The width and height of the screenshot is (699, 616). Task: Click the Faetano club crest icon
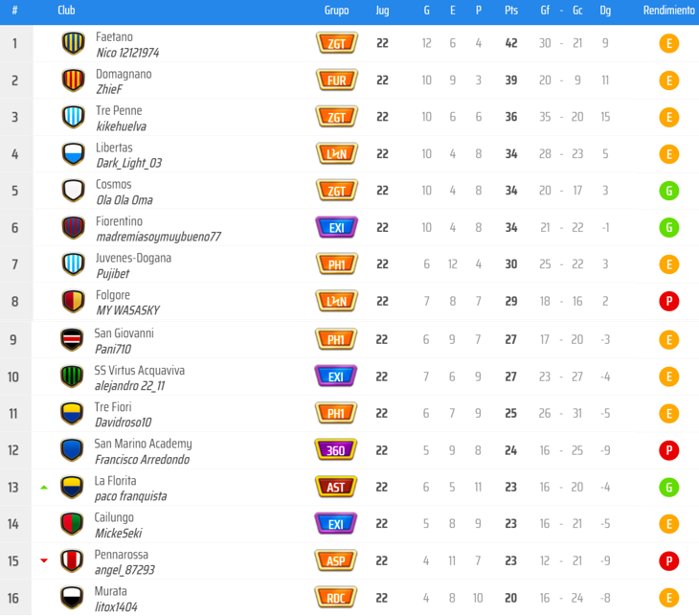click(74, 43)
